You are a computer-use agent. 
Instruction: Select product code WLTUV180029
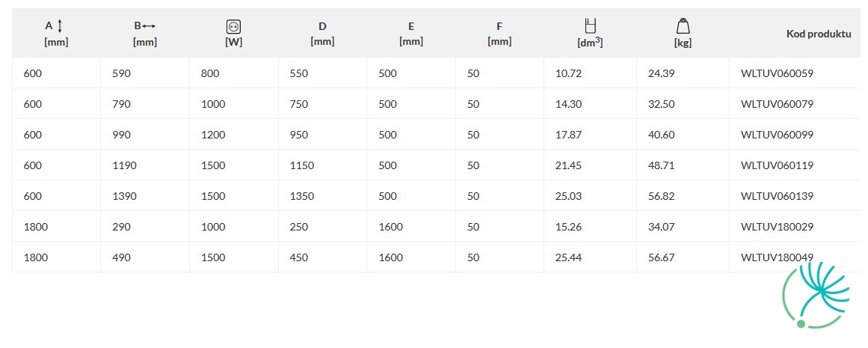tap(778, 227)
